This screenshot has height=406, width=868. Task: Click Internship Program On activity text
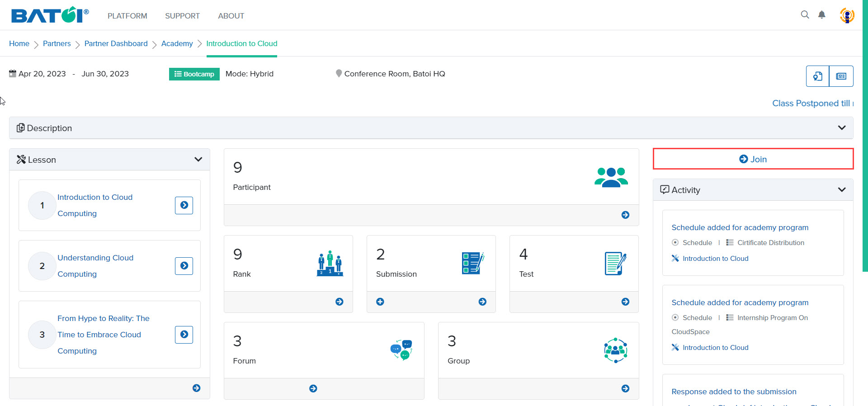[x=773, y=318]
